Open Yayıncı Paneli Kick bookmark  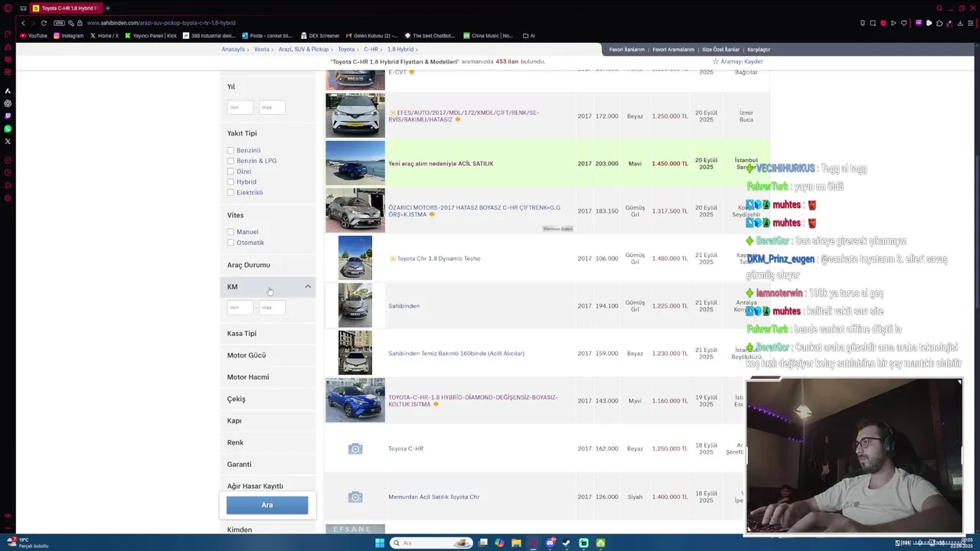pyautogui.click(x=151, y=36)
